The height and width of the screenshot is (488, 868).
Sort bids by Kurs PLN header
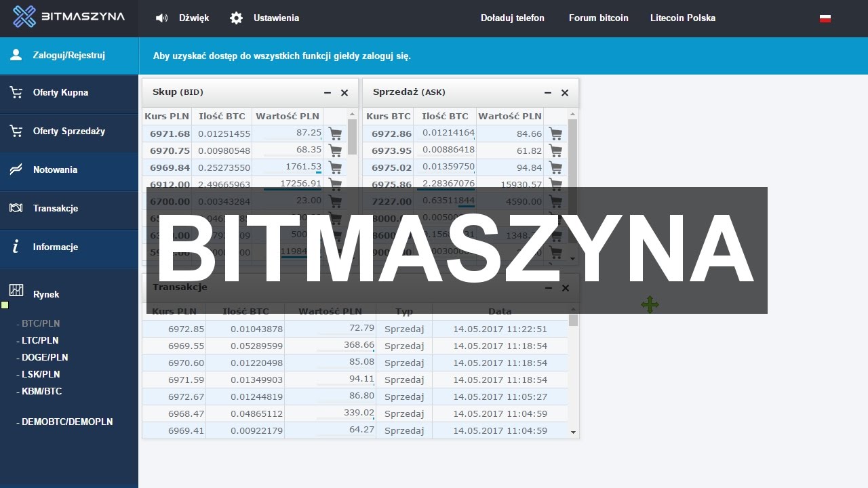tap(167, 117)
